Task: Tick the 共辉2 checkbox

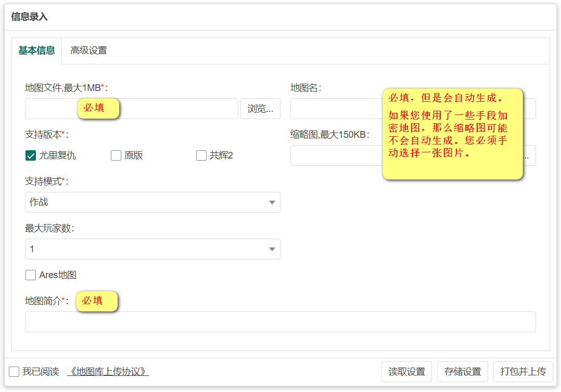Action: (201, 155)
